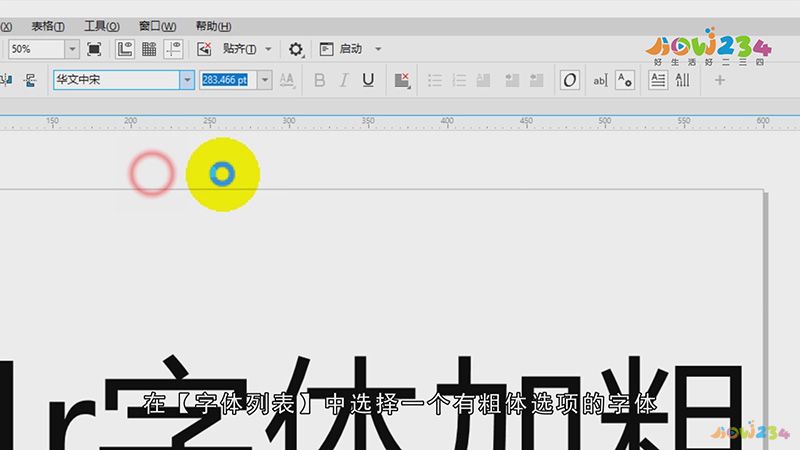Select horizontal text direction icon
Viewport: 800px width, 450px height.
click(658, 80)
